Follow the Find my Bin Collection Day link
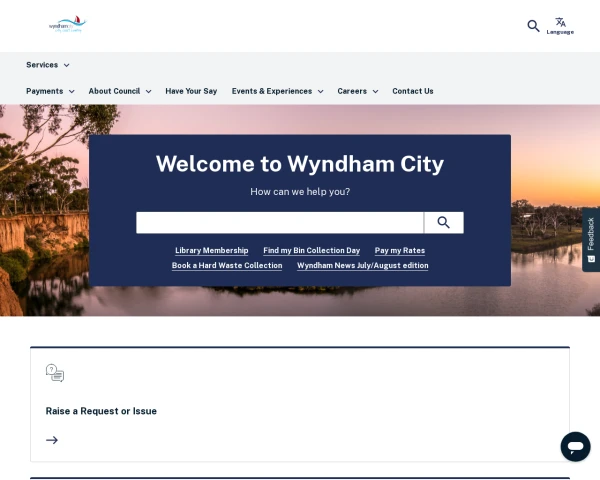The image size is (600, 480). (x=311, y=250)
